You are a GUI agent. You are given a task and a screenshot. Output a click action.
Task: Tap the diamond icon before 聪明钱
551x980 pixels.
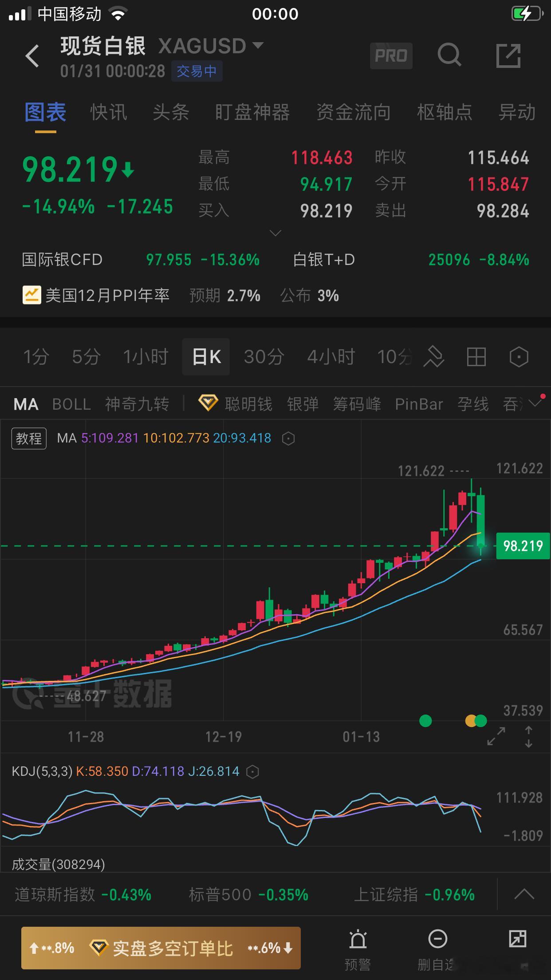click(208, 403)
